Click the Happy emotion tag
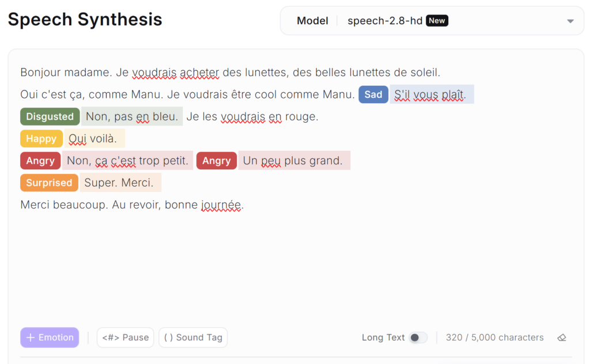The image size is (590, 364). [x=41, y=139]
